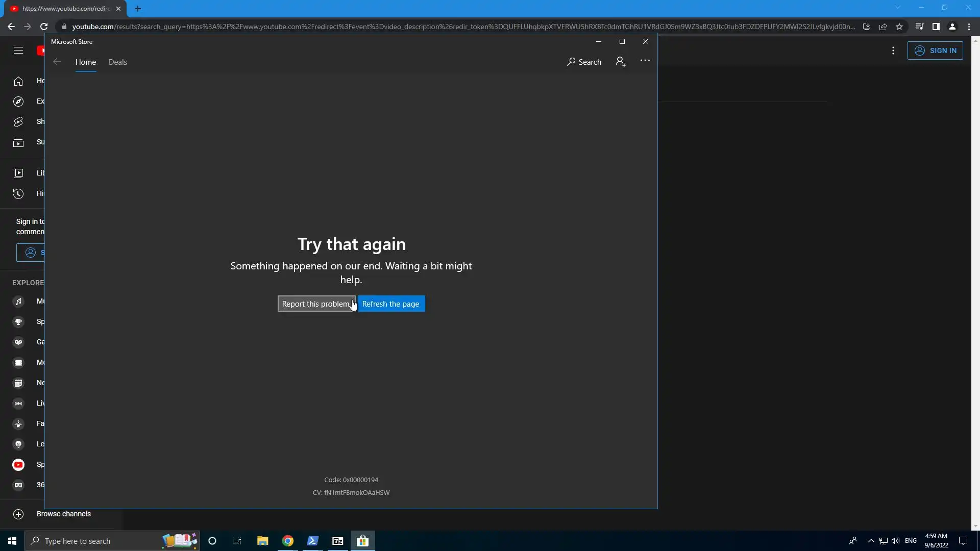The image size is (980, 551).
Task: Toggle the Chrome side panel icon
Action: click(936, 27)
